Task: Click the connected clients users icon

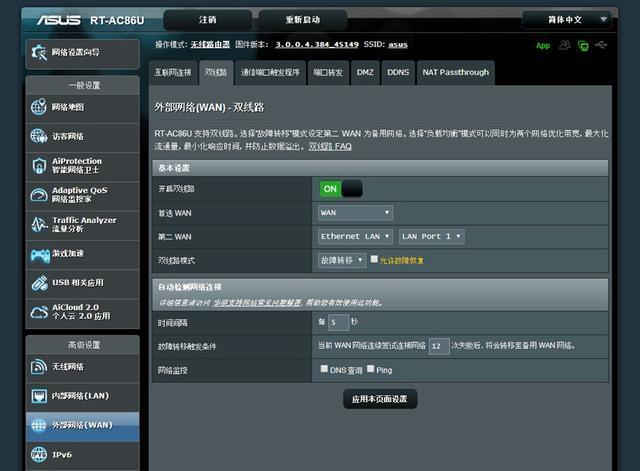Action: tap(564, 45)
